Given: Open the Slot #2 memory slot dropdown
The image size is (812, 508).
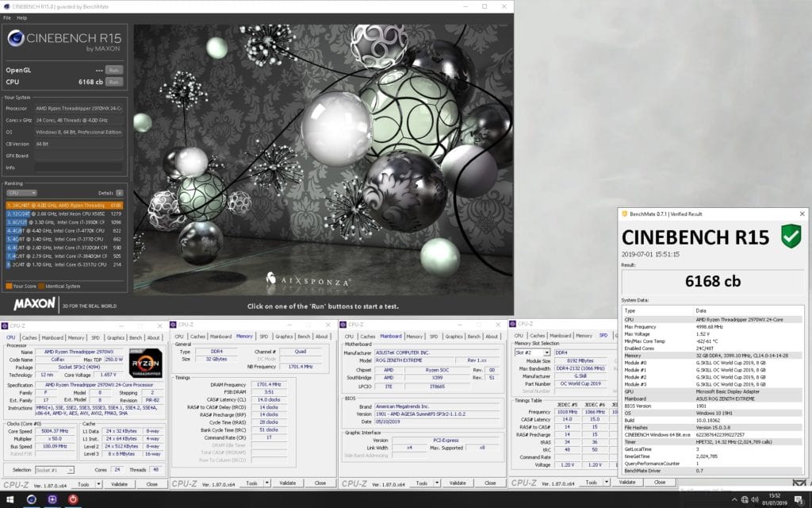Looking at the screenshot, I should tap(532, 352).
